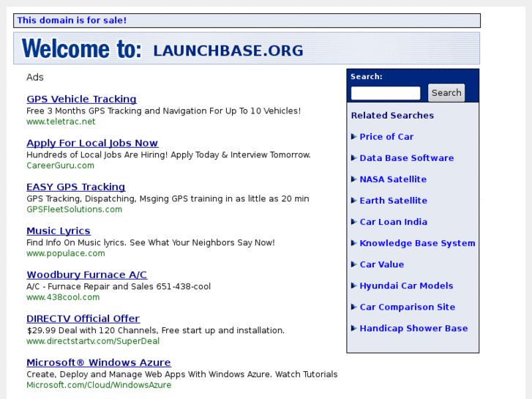The image size is (532, 399).
Task: Select the Earth Satellite related search
Action: point(393,201)
